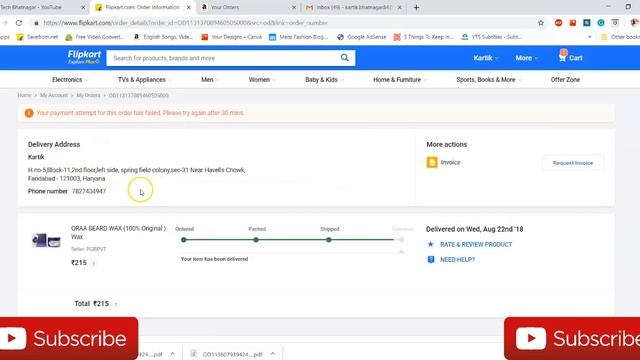
Task: Click the Need Help question icon
Action: [x=431, y=260]
